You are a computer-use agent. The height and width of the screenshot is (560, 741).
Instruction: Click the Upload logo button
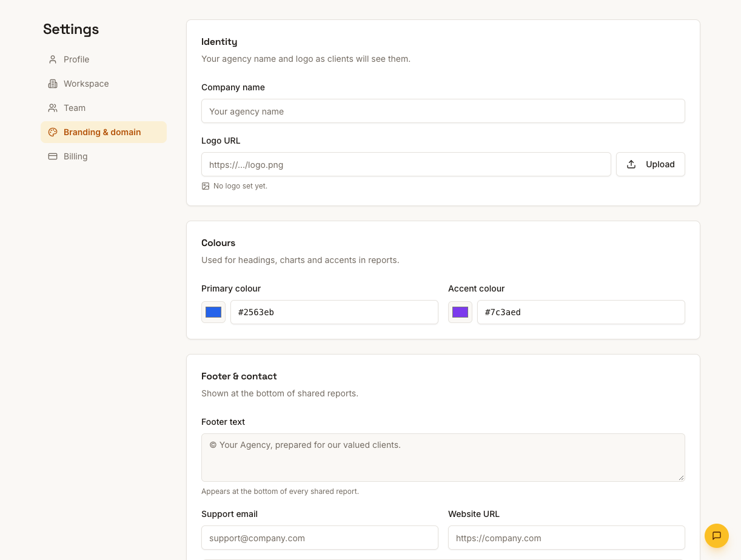point(651,164)
